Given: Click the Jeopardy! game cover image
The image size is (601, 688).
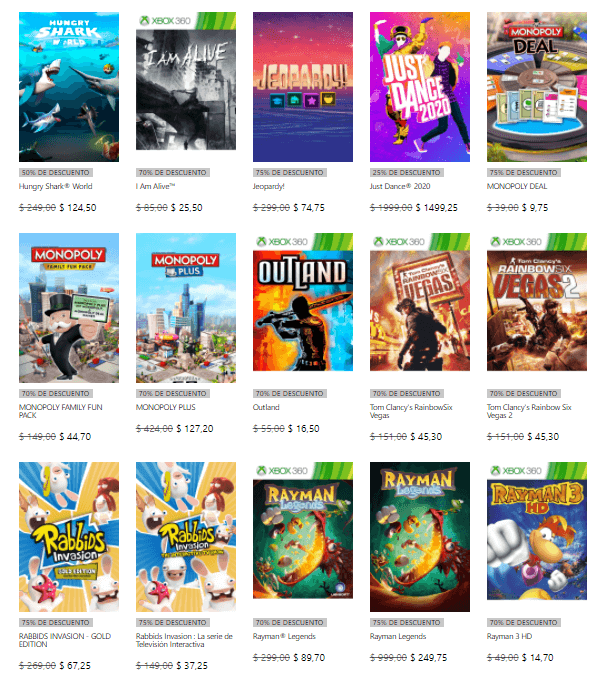Looking at the screenshot, I should pyautogui.click(x=303, y=87).
